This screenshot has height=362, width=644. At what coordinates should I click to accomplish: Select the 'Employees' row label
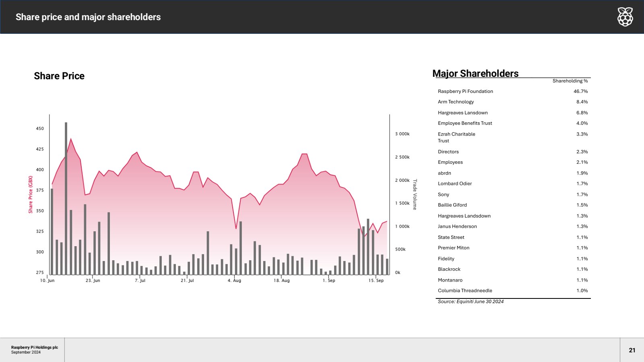coord(450,162)
